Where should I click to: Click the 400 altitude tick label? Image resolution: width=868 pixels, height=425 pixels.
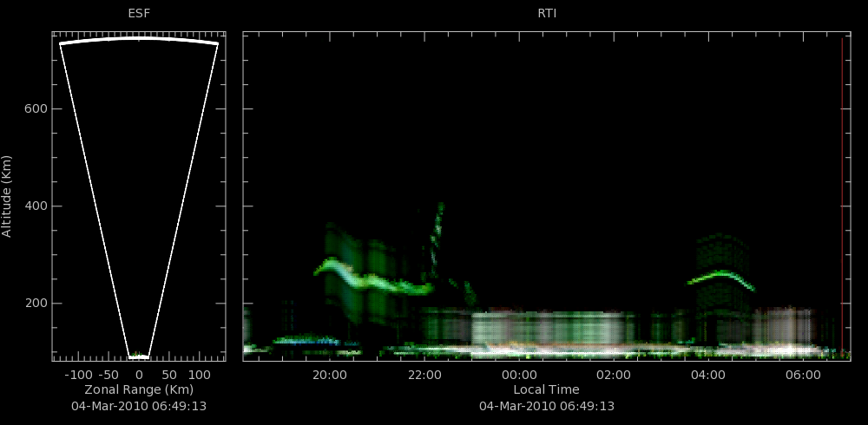click(36, 206)
